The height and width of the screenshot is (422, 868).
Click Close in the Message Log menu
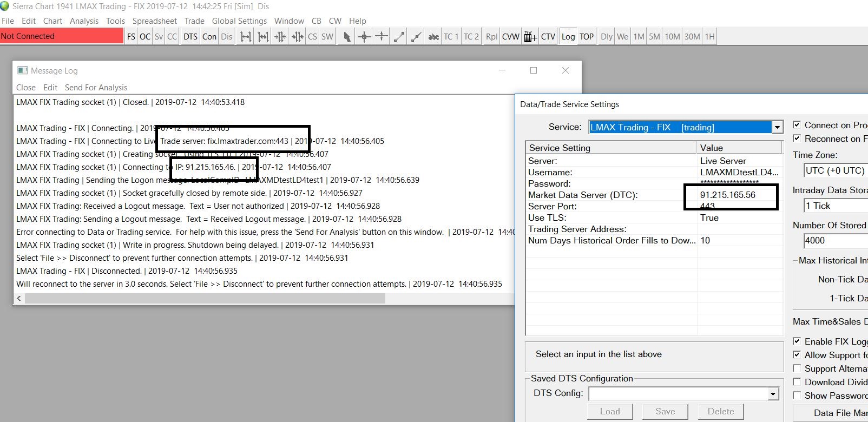26,88
